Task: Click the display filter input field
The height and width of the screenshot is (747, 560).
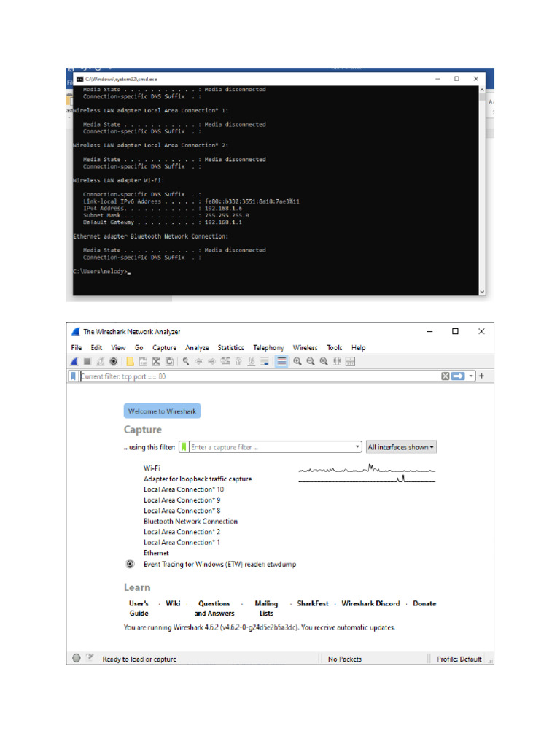Action: 260,376
